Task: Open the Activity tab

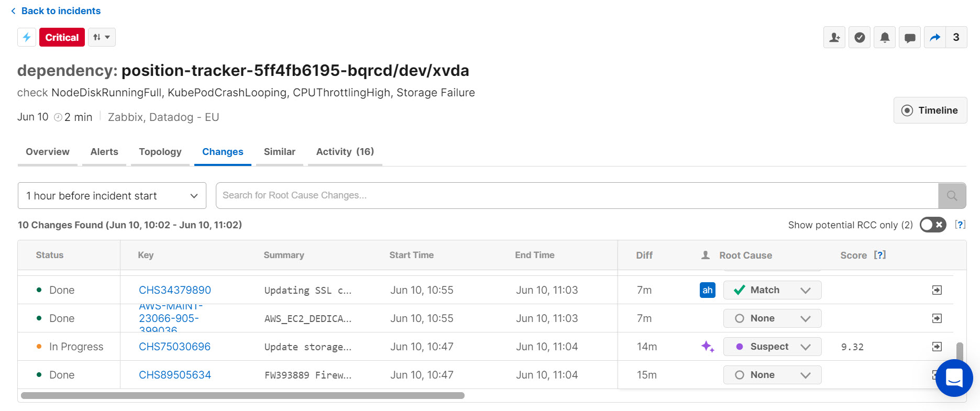Action: [345, 151]
